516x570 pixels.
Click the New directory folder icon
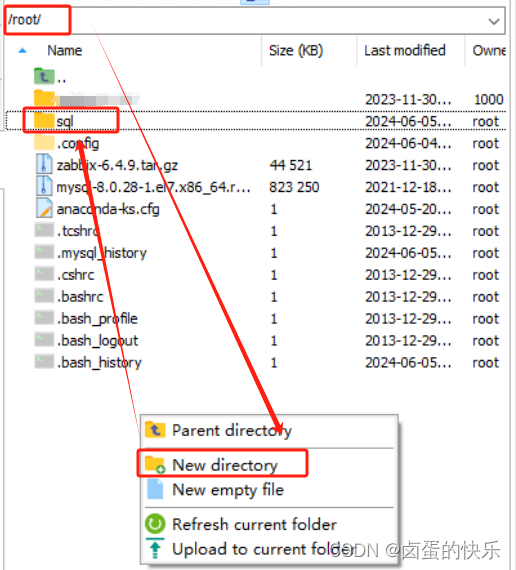click(x=155, y=464)
